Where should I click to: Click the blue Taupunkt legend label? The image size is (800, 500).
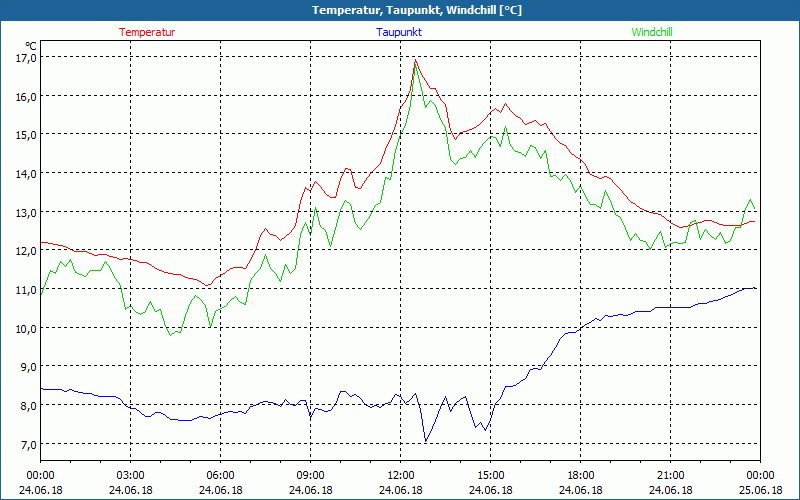click(399, 32)
